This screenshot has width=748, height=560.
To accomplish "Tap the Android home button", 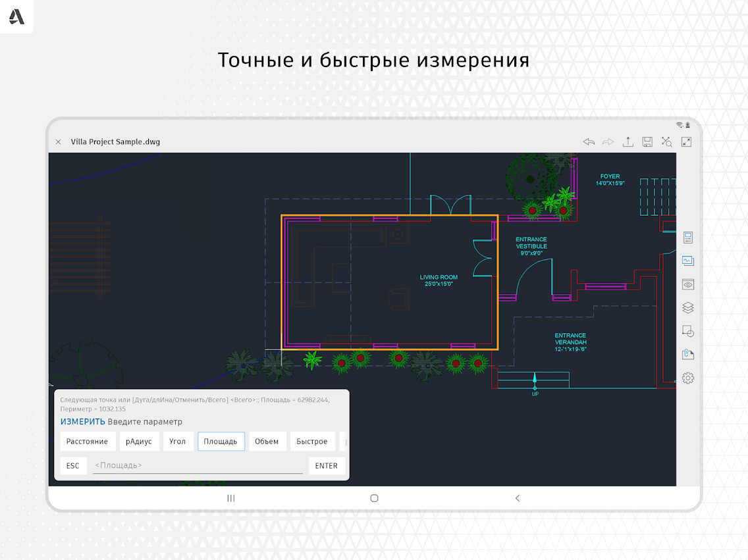I will point(374,498).
